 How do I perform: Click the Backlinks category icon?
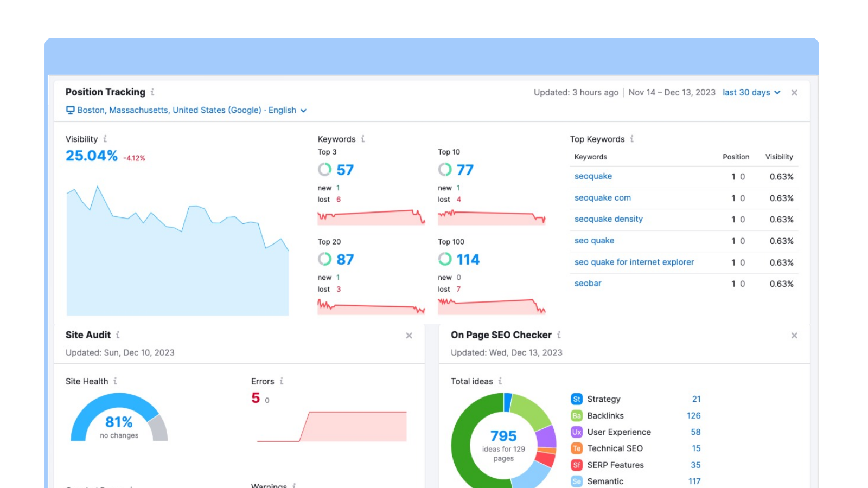tap(576, 415)
